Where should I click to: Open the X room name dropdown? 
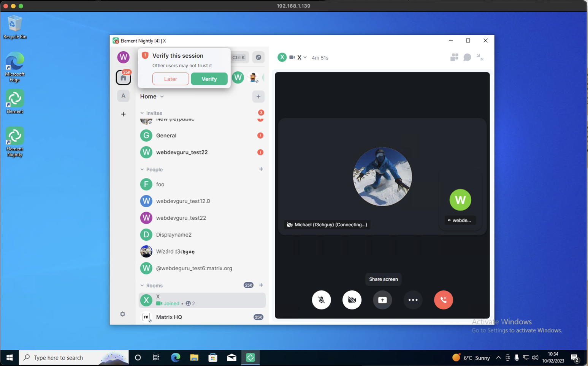(305, 57)
